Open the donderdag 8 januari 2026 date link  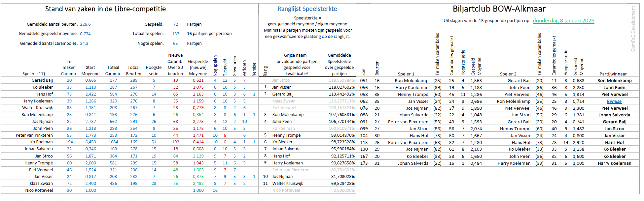[x=563, y=21]
